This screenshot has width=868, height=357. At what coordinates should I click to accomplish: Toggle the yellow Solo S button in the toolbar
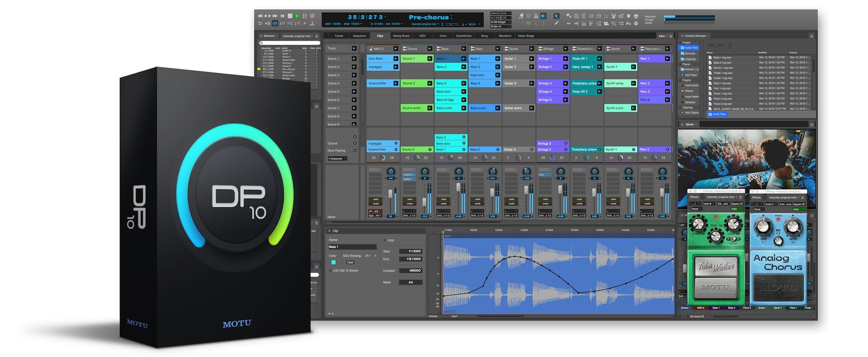[528, 23]
